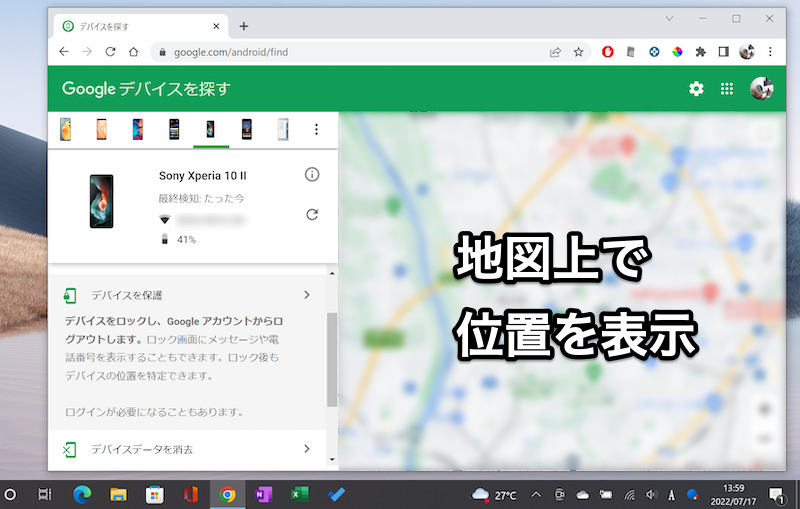This screenshot has width=800, height=509.
Task: Open Microsoft Edge from the taskbar
Action: coord(82,494)
